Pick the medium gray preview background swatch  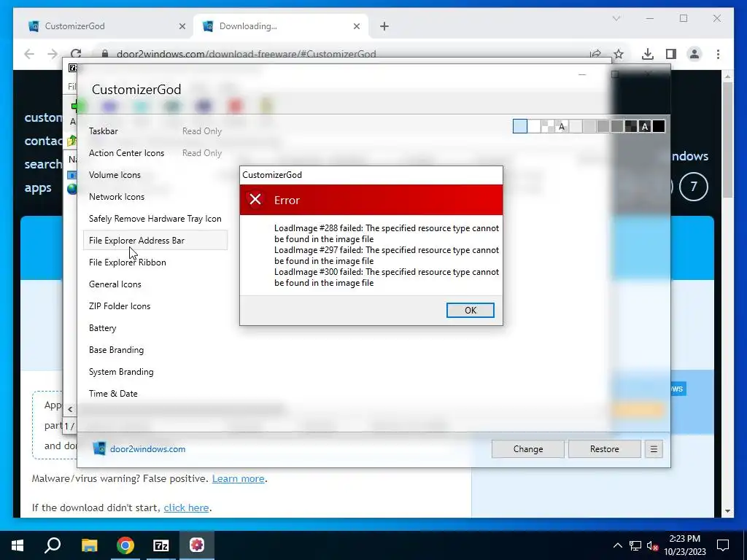pyautogui.click(x=603, y=126)
